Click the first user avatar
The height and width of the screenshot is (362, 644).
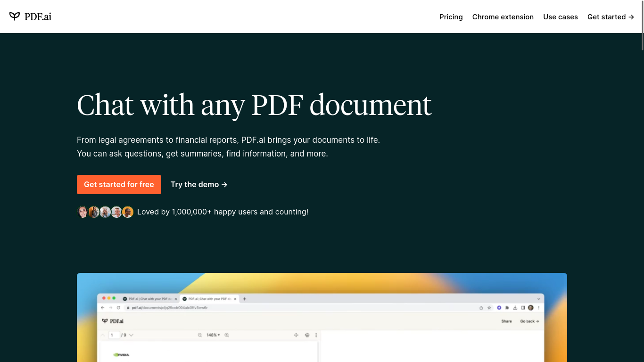(83, 212)
